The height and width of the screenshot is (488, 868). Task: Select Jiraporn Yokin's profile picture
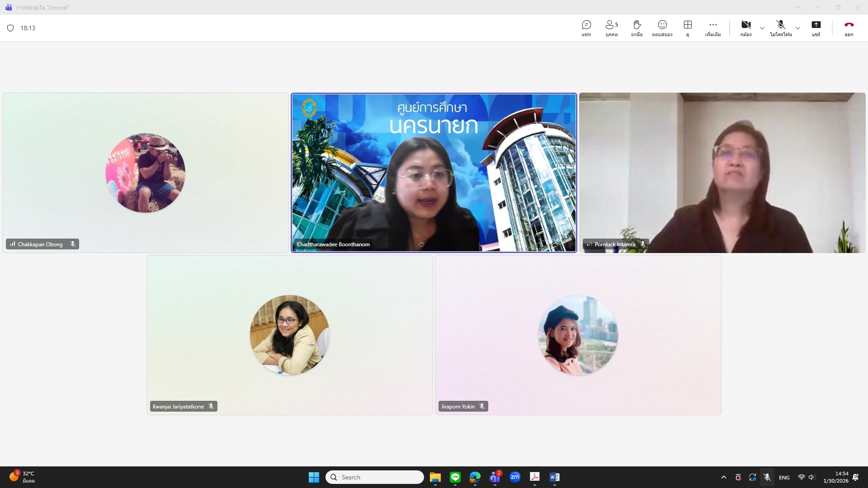click(578, 335)
